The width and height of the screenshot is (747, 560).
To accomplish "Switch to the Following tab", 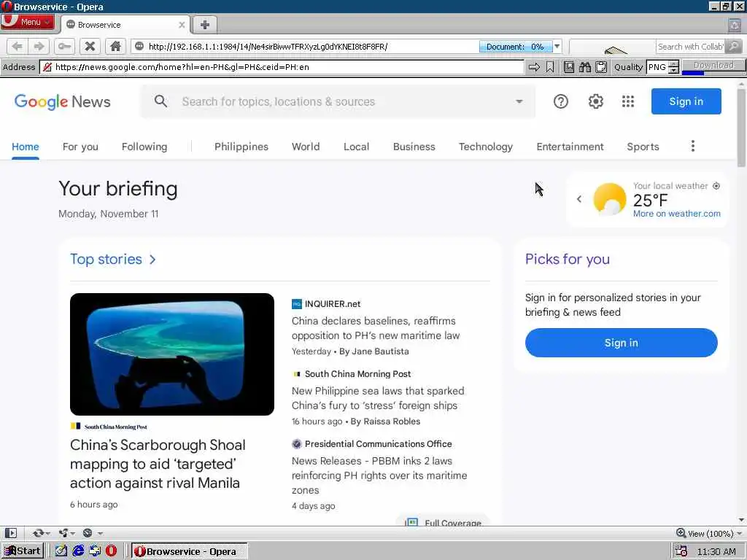I will [144, 147].
